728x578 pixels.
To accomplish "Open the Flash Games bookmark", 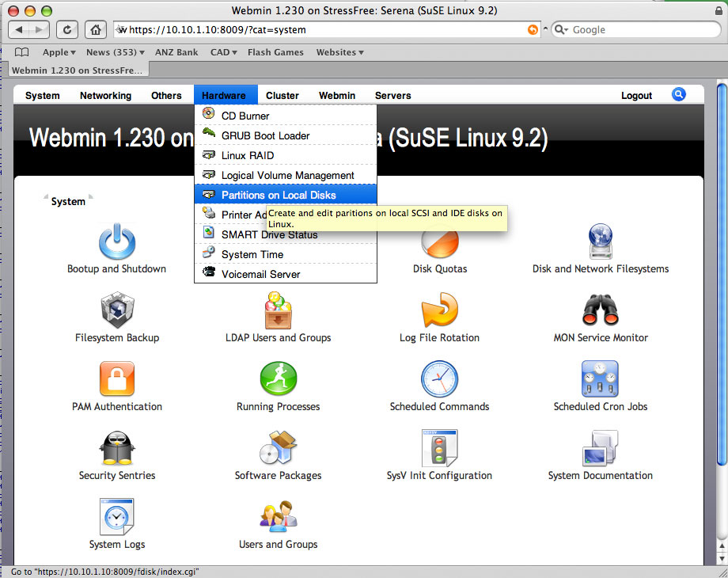I will (x=275, y=52).
